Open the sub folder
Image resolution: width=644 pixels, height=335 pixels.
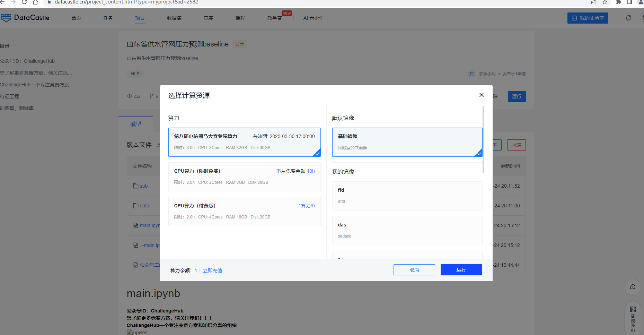pyautogui.click(x=144, y=186)
